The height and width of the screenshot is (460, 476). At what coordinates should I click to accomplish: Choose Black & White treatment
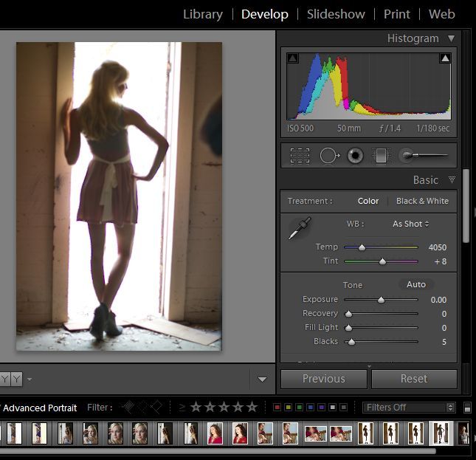[422, 201]
